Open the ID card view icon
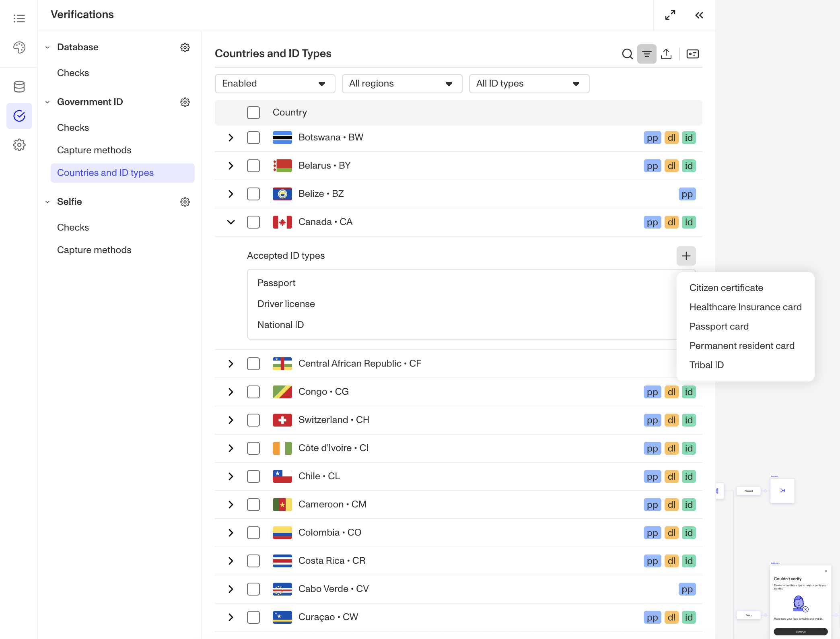Screen dimensions: 840x639 click(692, 54)
